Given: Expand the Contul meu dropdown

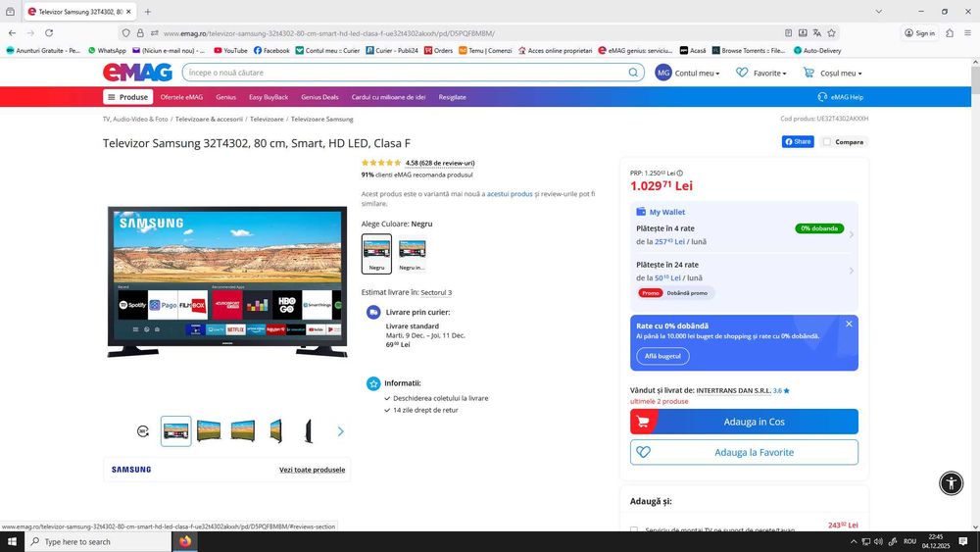Looking at the screenshot, I should pyautogui.click(x=697, y=74).
